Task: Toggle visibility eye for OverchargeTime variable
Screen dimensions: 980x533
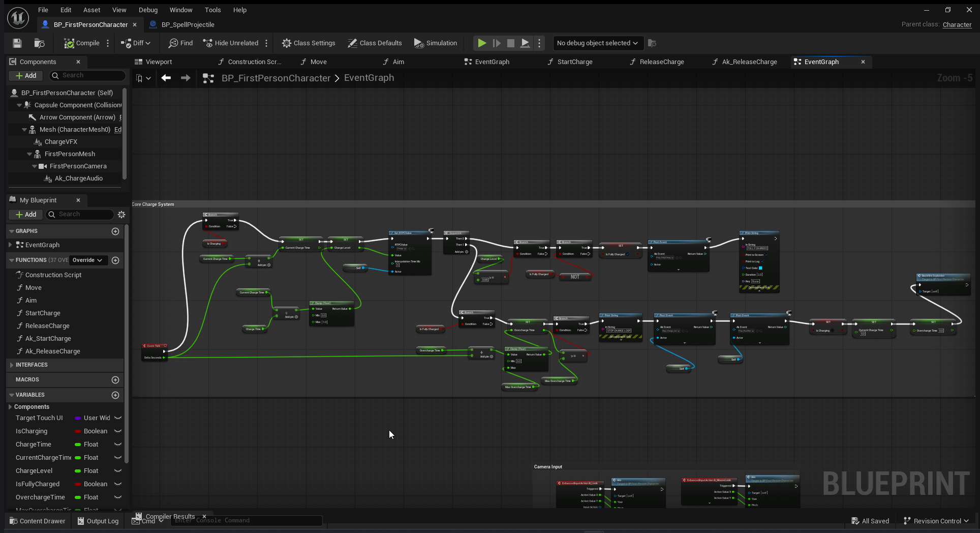Action: tap(118, 497)
